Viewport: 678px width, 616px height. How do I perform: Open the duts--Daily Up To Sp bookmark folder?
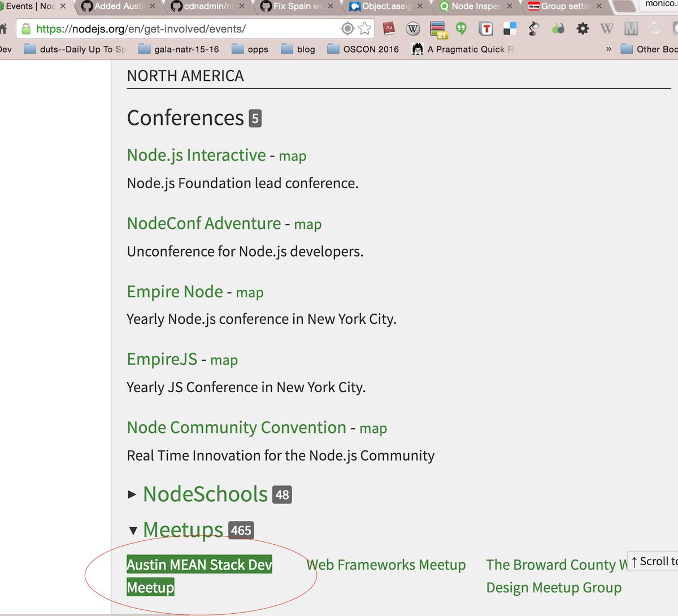coord(75,49)
